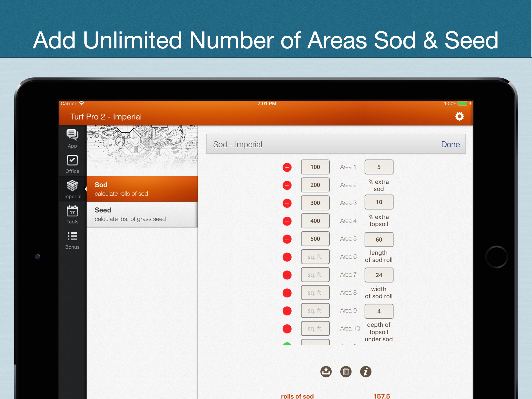Remove Area 6 with its red minus

point(287,257)
